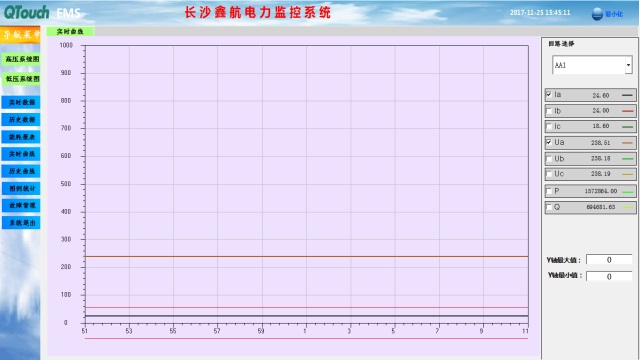
Task: Switch to the 实时曲线 tab above chart
Action: (x=70, y=31)
